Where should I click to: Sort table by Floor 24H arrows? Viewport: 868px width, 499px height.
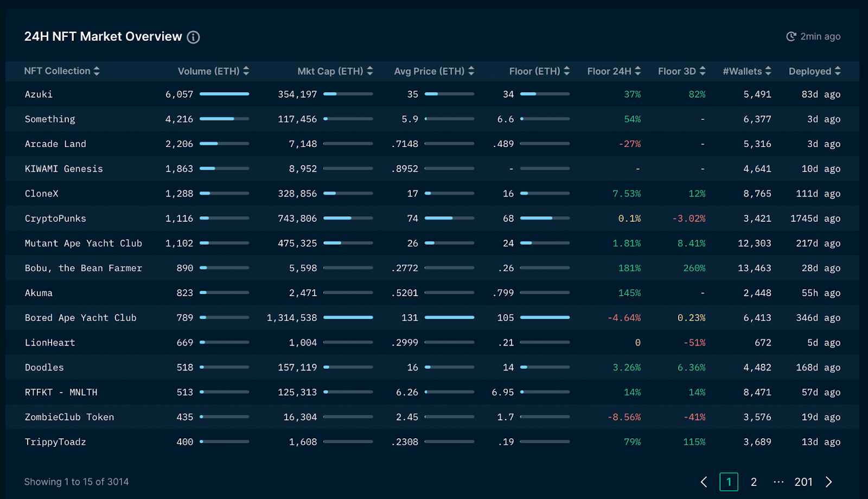coord(637,71)
